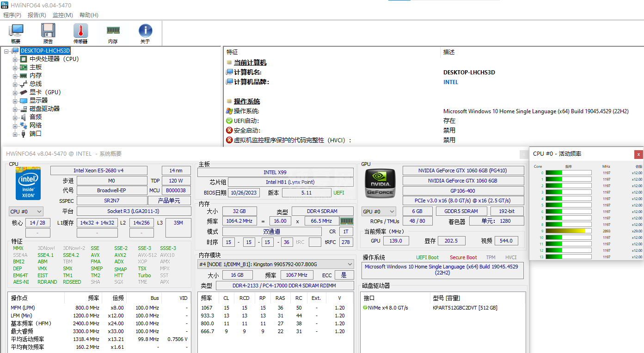Screen dimensions: 644x353
Task: Click the Intel Xeon E5-2680 v4 name field
Action: pyautogui.click(x=99, y=171)
